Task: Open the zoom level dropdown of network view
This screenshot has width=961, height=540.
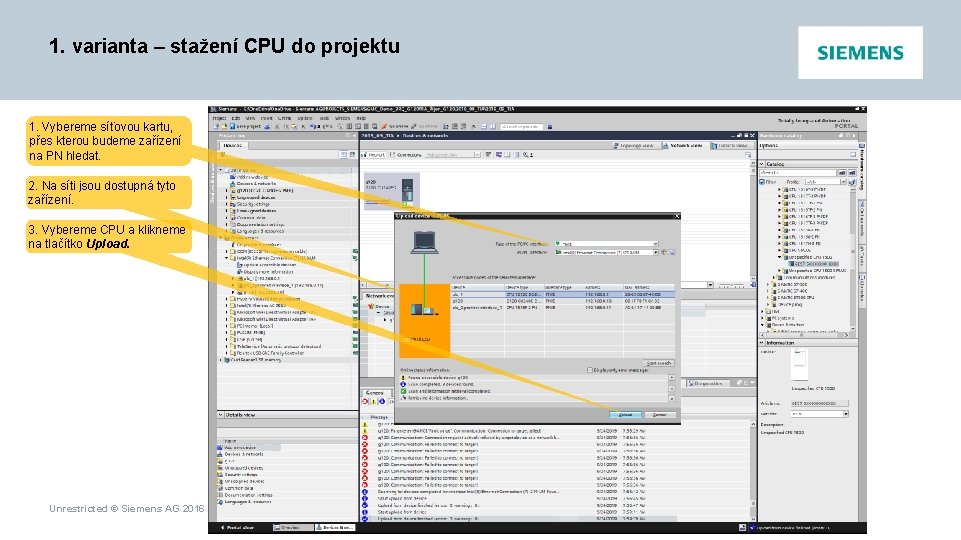Action: click(710, 285)
